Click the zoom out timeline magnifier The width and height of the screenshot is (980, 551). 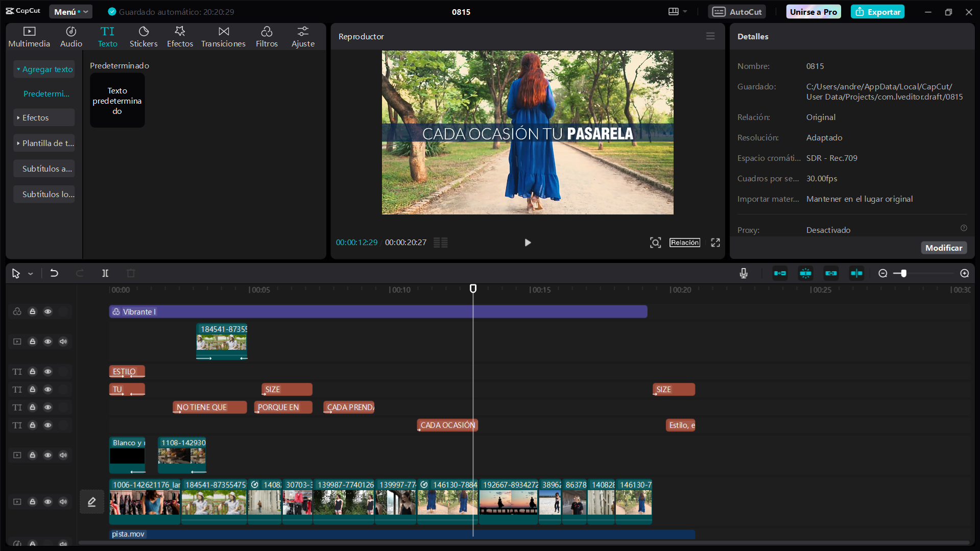pyautogui.click(x=882, y=273)
